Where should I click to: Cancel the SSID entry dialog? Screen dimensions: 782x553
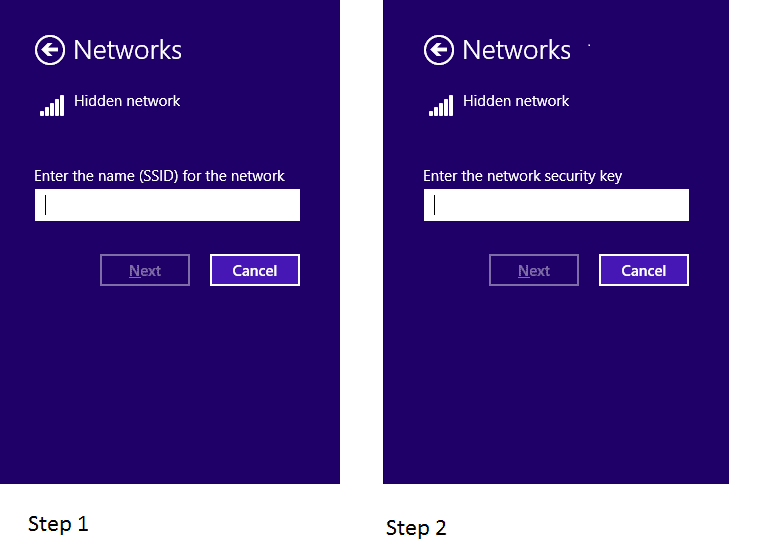click(254, 270)
